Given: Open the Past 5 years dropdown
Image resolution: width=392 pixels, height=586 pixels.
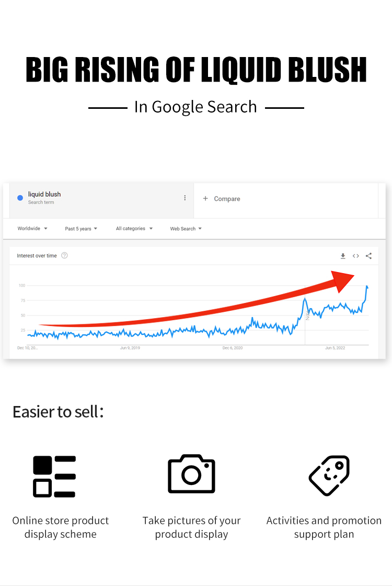Looking at the screenshot, I should click(81, 229).
